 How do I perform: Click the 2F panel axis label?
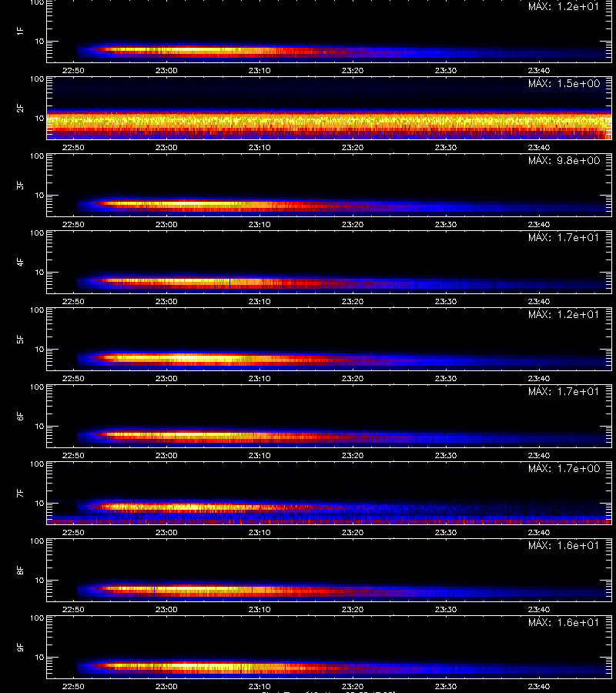pos(20,109)
